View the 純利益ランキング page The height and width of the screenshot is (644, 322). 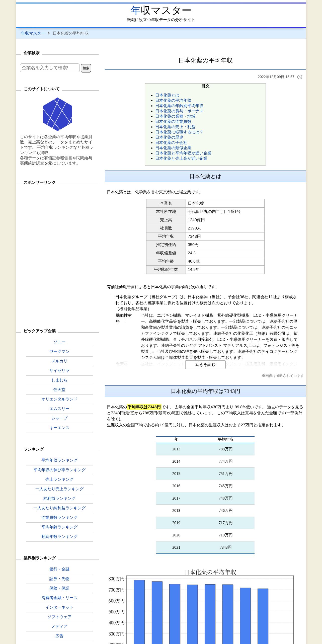coord(59,499)
